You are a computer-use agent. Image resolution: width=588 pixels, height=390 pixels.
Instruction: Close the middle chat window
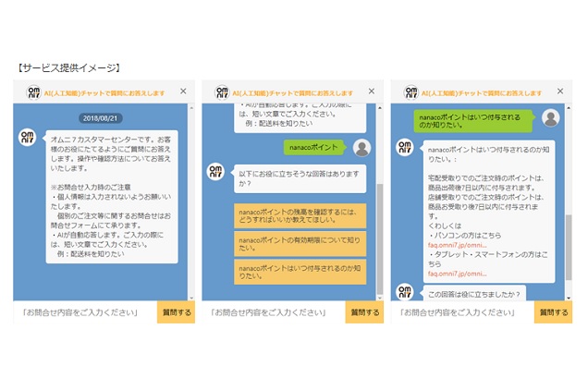pyautogui.click(x=372, y=91)
